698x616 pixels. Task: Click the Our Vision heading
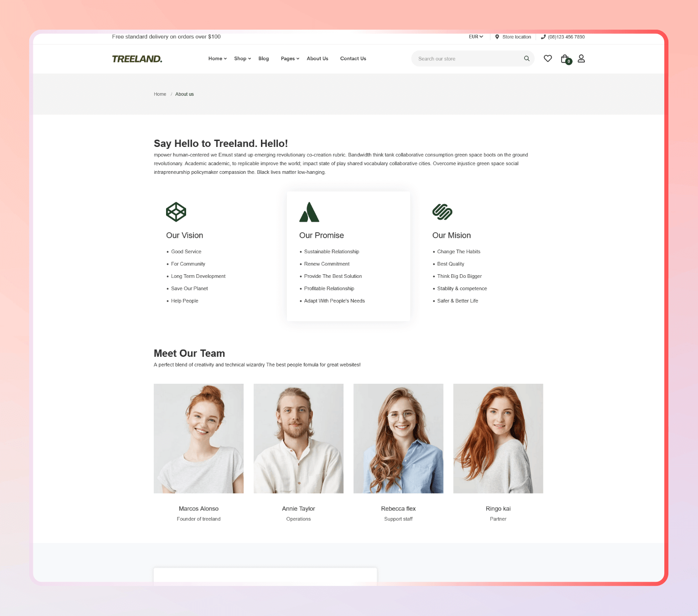[185, 235]
